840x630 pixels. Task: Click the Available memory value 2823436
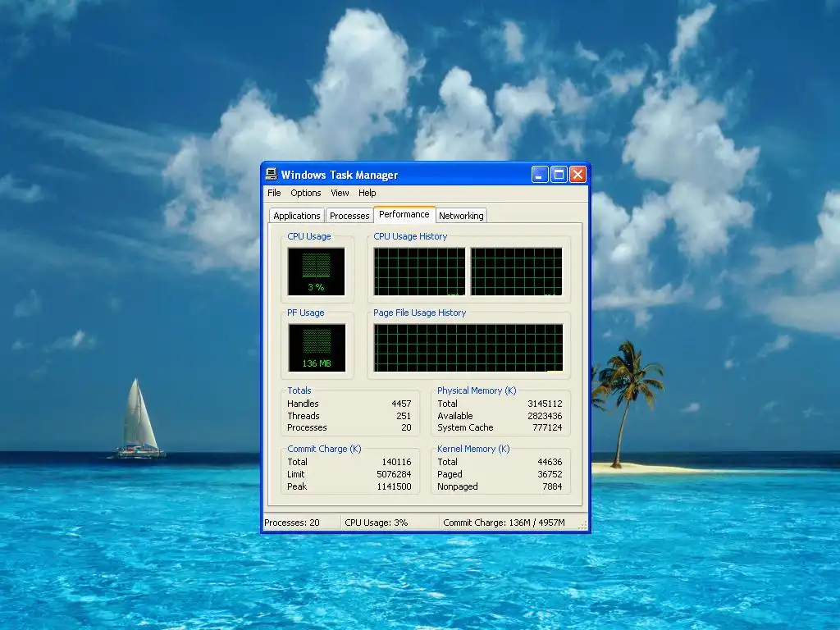tap(545, 416)
